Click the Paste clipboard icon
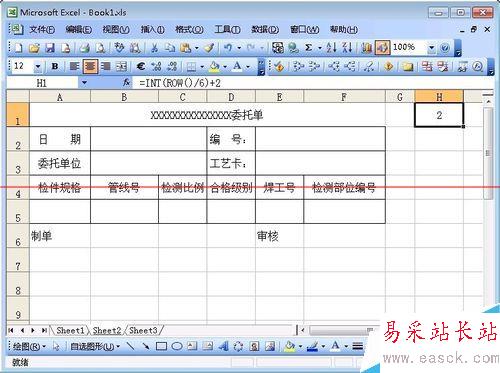Screen dimensions: 500x373 (x=185, y=48)
